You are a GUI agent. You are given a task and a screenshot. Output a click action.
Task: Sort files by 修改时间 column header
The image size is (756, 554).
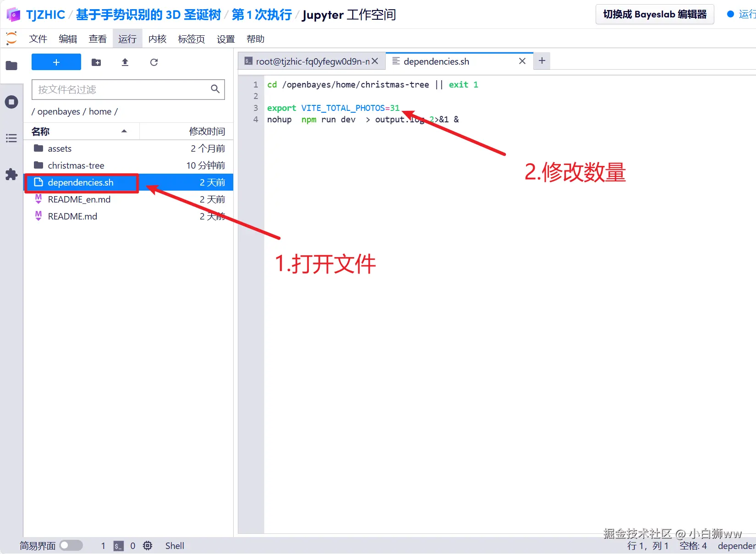point(207,132)
